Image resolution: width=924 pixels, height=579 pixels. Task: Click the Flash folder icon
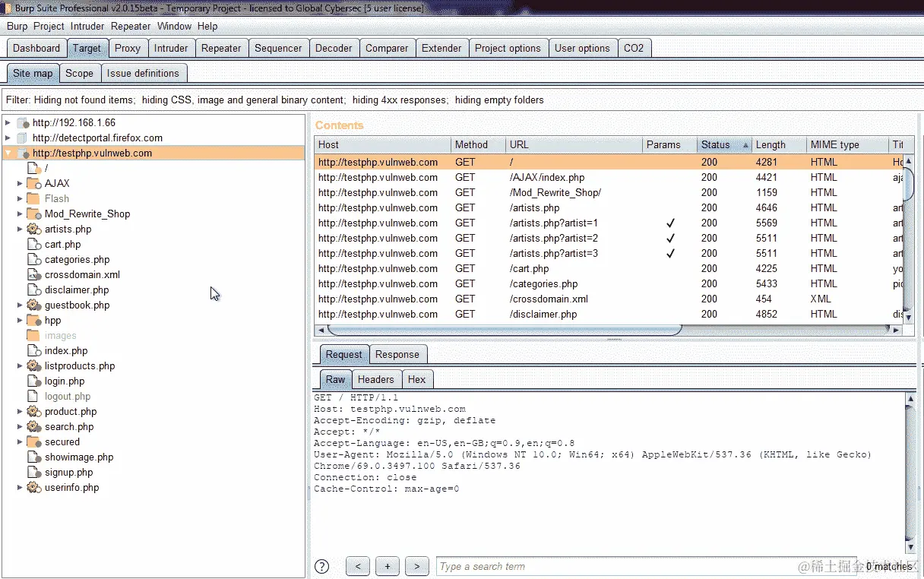click(x=33, y=198)
